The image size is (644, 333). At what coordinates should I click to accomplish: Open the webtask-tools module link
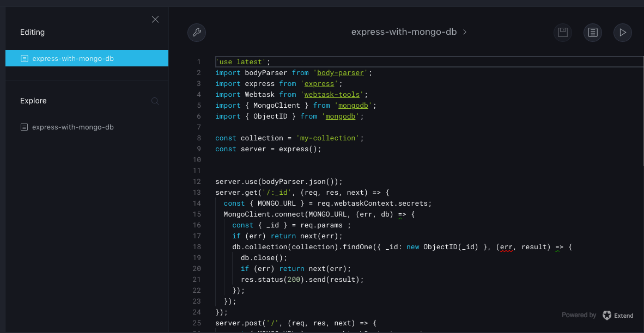coord(332,94)
